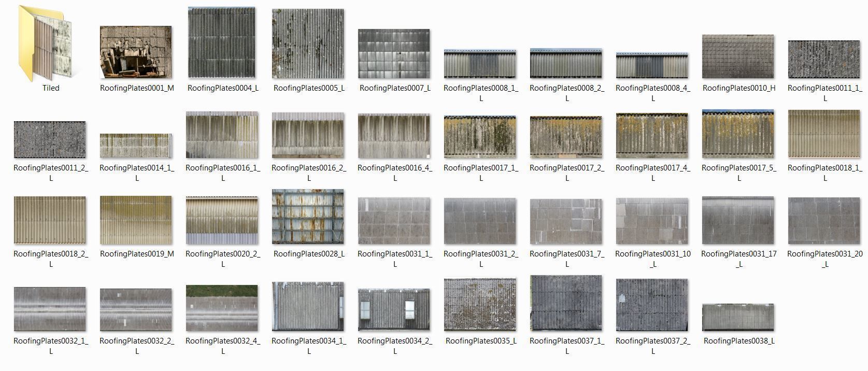Click the 'Tiled' folder name label
The height and width of the screenshot is (371, 868).
point(51,88)
